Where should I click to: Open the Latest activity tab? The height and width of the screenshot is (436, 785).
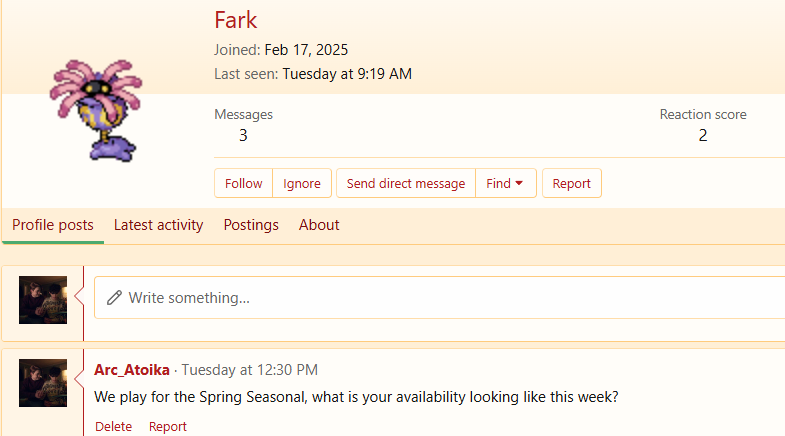click(158, 225)
